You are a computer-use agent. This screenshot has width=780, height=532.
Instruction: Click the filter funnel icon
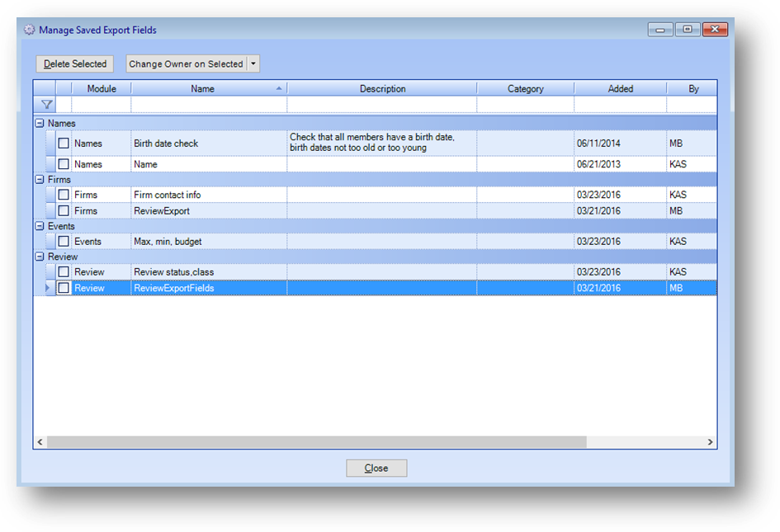47,105
